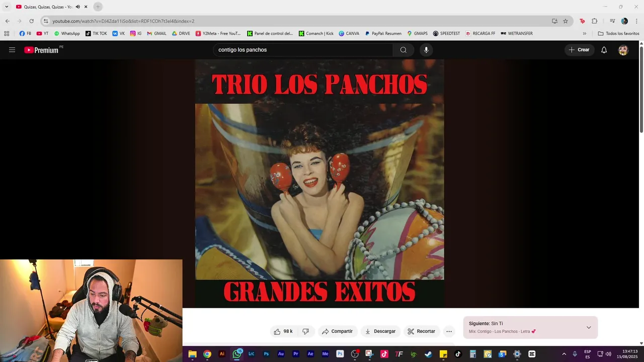The image size is (644, 362).
Task: Open the taskbar volume control
Action: 608,354
